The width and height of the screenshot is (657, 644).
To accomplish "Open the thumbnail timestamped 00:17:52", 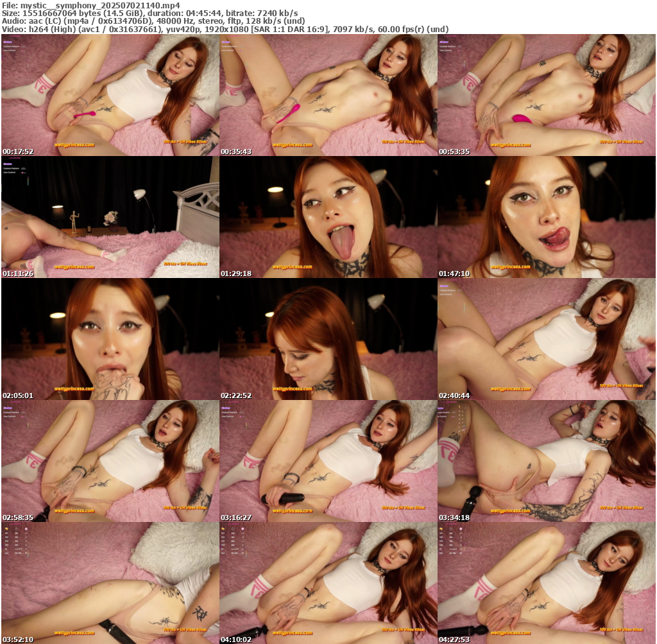I will point(110,95).
